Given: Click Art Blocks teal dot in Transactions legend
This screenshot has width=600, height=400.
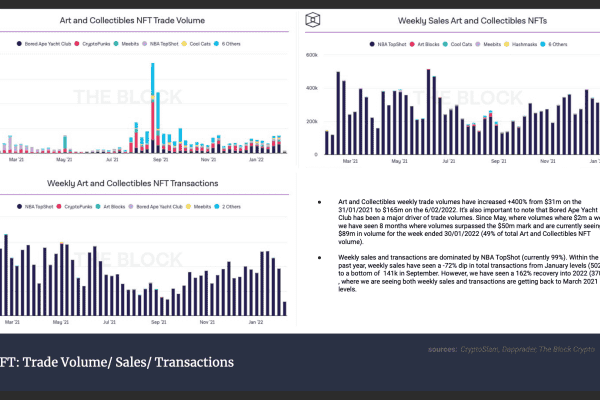Looking at the screenshot, I should coord(98,206).
